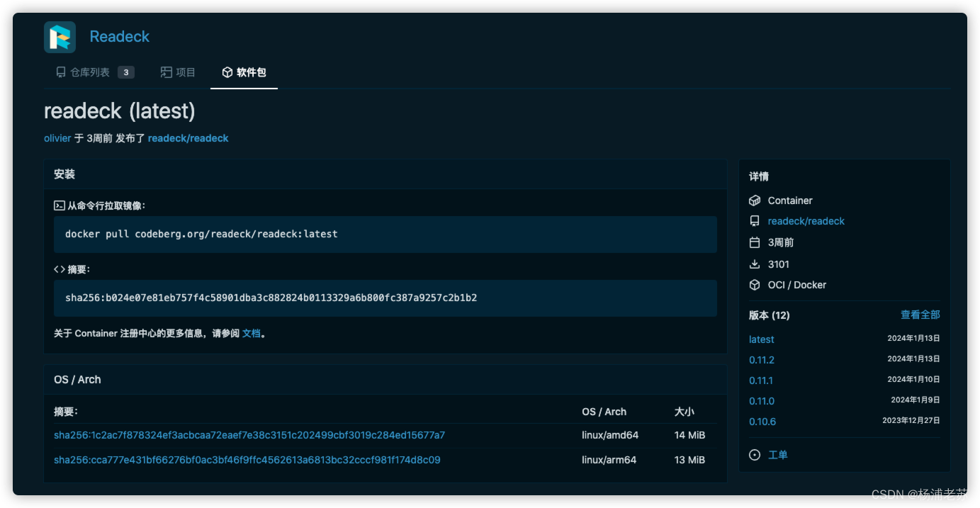
Task: Open 查看全部 to view all versions
Action: pos(920,315)
